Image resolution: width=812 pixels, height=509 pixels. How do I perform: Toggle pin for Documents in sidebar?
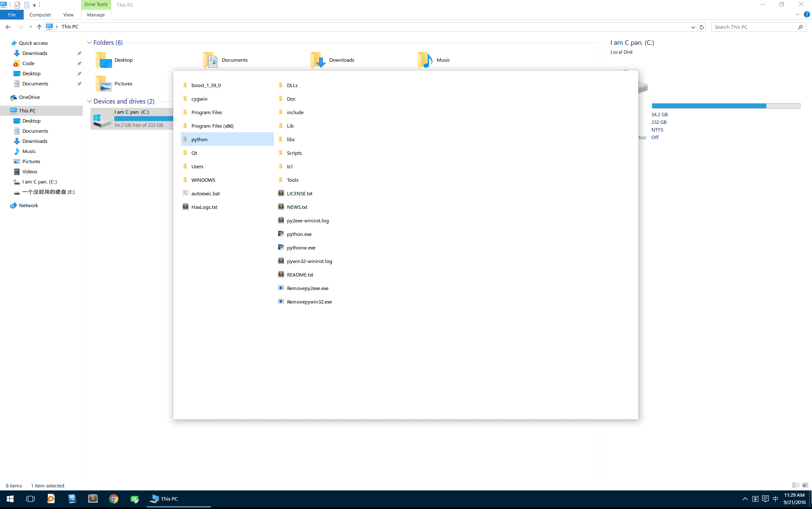pos(80,83)
